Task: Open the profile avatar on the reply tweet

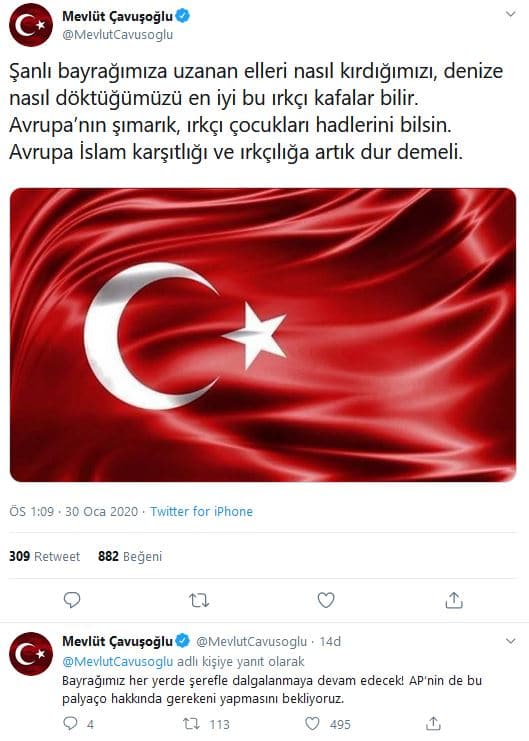Action: [31, 654]
